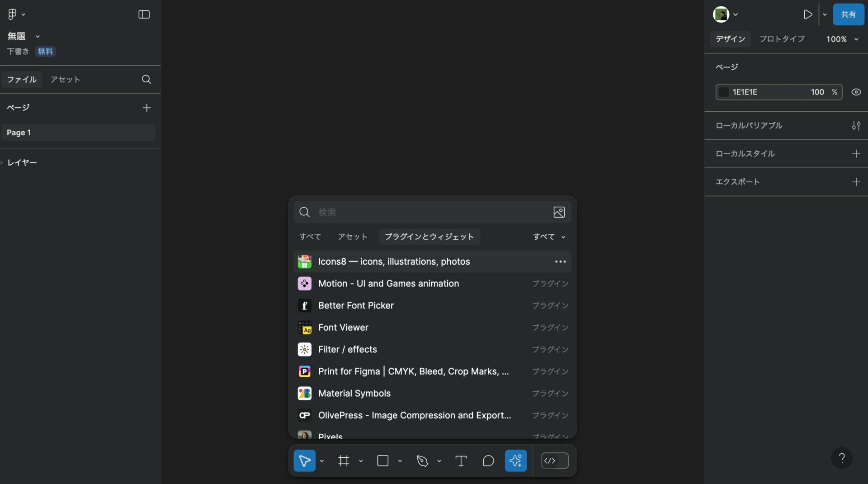868x484 pixels.
Task: Click the Print for Figma plugin icon
Action: coord(305,371)
